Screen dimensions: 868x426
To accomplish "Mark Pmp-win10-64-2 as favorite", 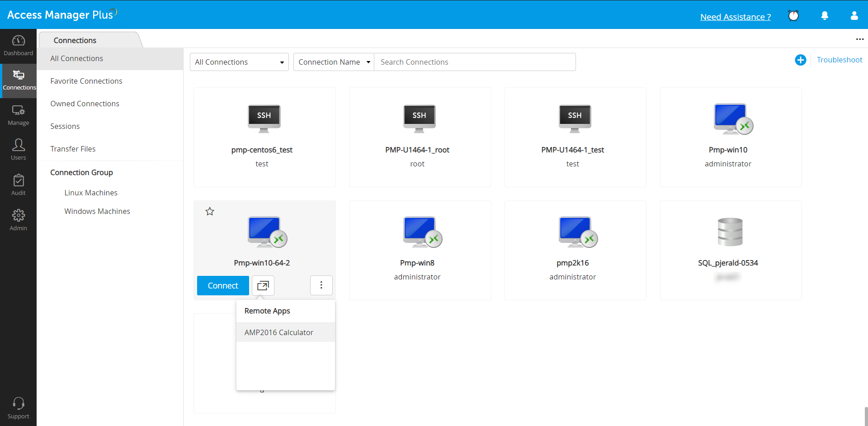I will (209, 211).
